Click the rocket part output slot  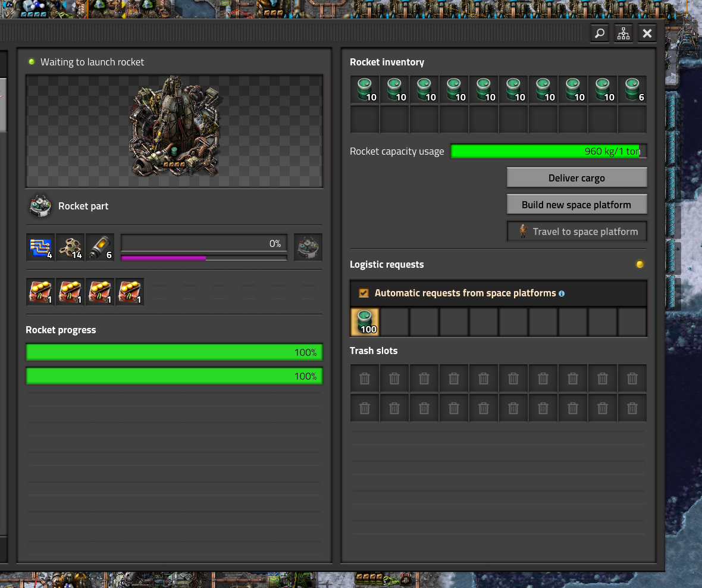point(308,247)
